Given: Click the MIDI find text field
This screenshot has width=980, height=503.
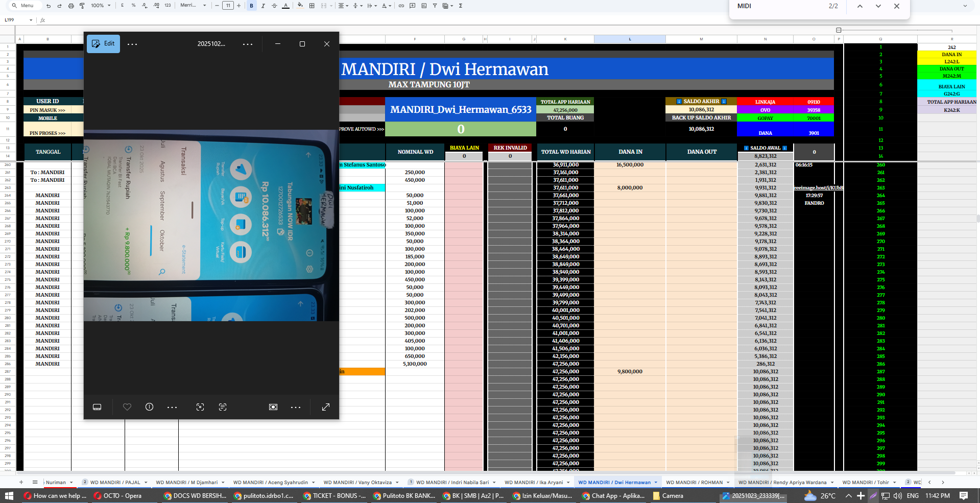Looking at the screenshot, I should coord(779,6).
